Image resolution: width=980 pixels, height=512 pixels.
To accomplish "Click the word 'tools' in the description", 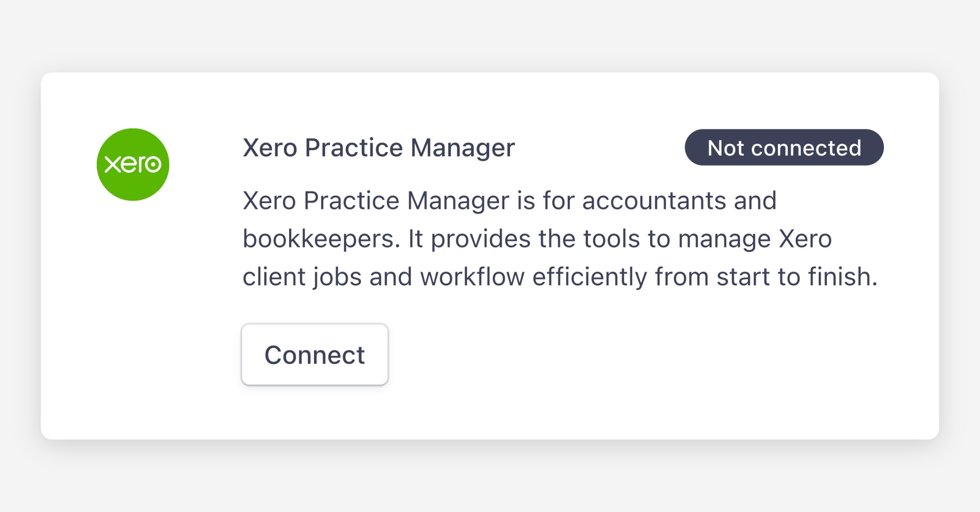I will click(x=611, y=239).
